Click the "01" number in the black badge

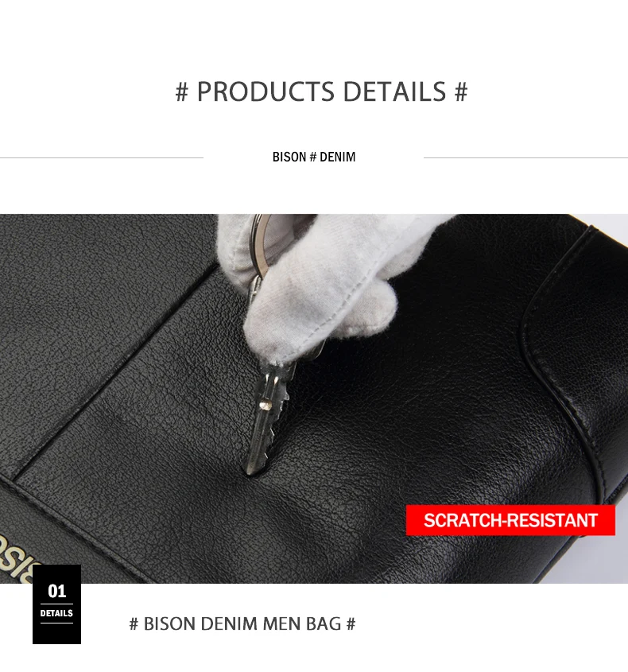click(x=57, y=592)
